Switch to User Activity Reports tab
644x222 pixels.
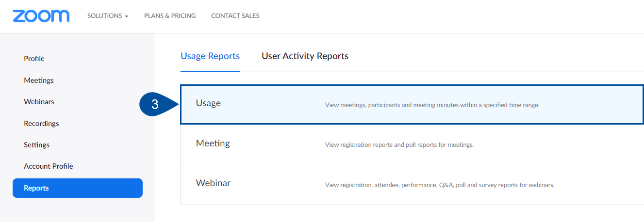pos(305,56)
